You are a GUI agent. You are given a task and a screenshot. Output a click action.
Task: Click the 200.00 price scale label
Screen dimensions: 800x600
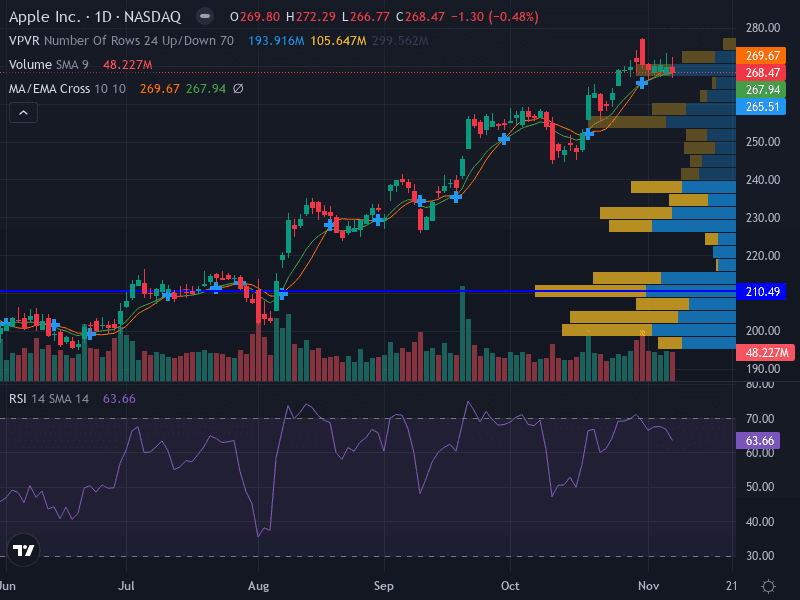click(x=763, y=331)
